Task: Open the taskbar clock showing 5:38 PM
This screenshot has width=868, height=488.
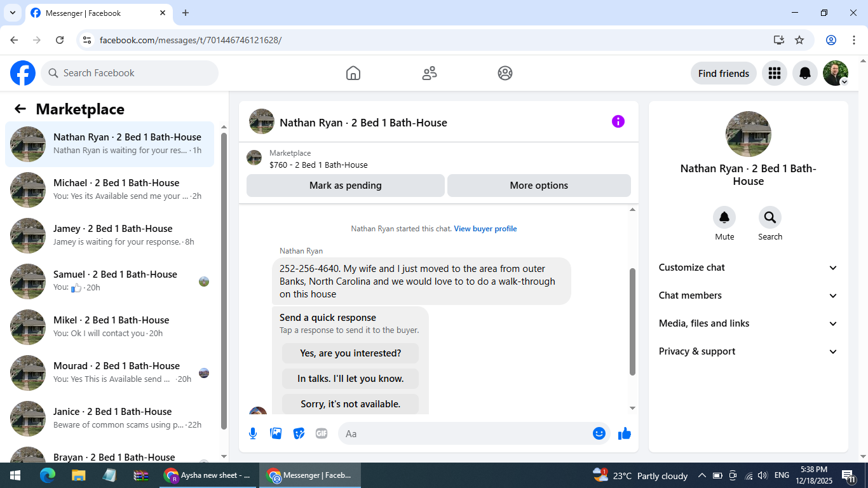Action: 814,475
